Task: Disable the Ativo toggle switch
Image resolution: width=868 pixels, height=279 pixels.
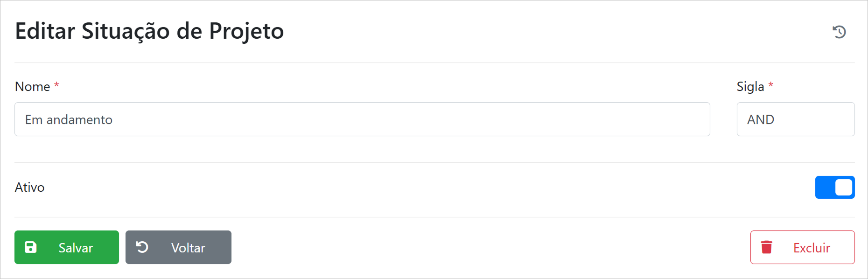Action: point(834,188)
